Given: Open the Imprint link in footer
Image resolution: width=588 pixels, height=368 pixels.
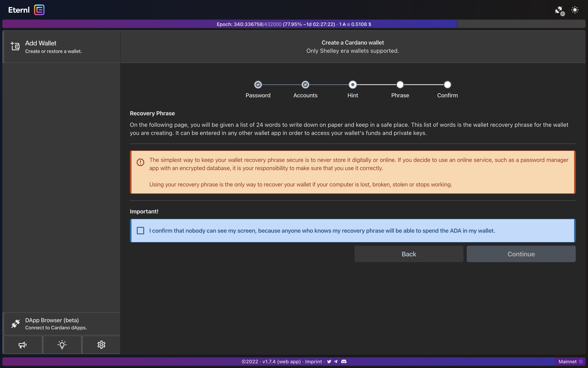Looking at the screenshot, I should click(313, 361).
